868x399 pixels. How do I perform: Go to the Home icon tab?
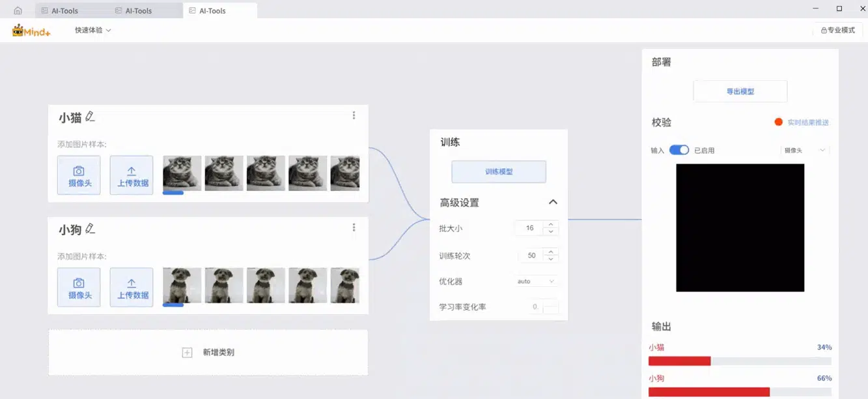(x=18, y=10)
